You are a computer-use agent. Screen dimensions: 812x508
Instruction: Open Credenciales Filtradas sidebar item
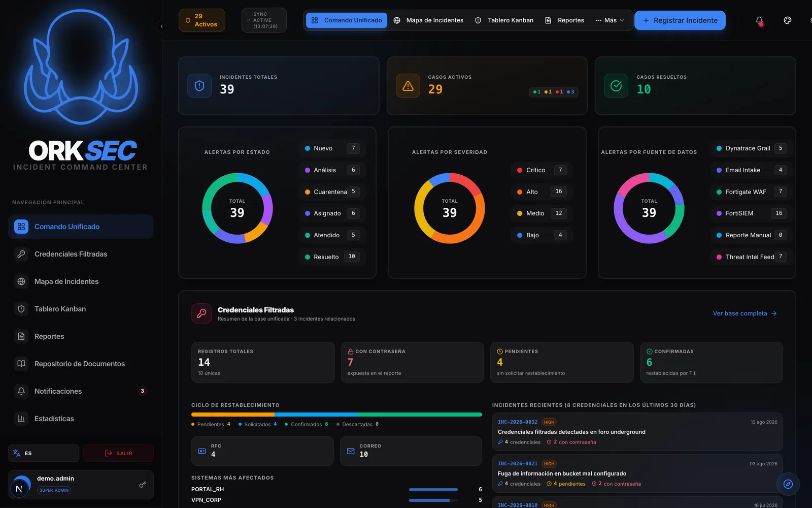pos(81,254)
